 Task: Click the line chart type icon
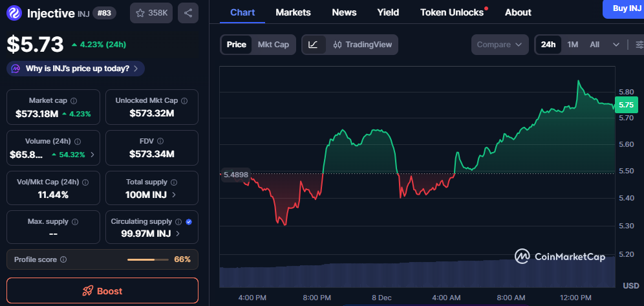313,45
